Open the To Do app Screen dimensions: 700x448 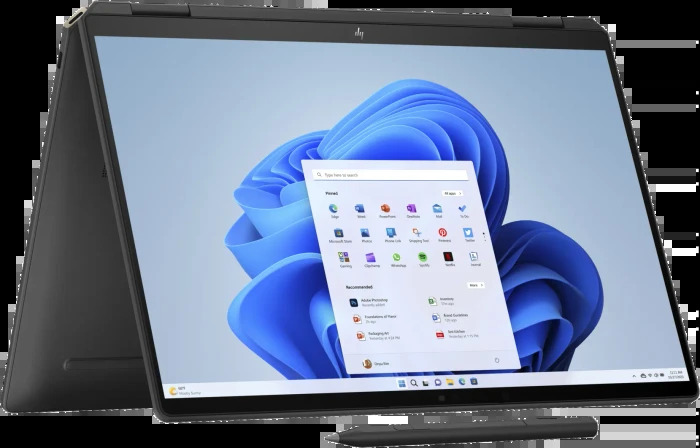(x=463, y=209)
